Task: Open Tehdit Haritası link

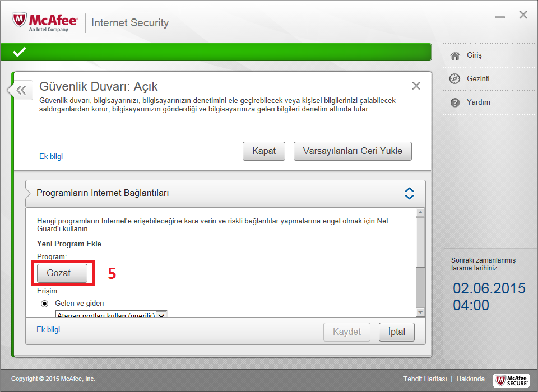Action: point(425,379)
